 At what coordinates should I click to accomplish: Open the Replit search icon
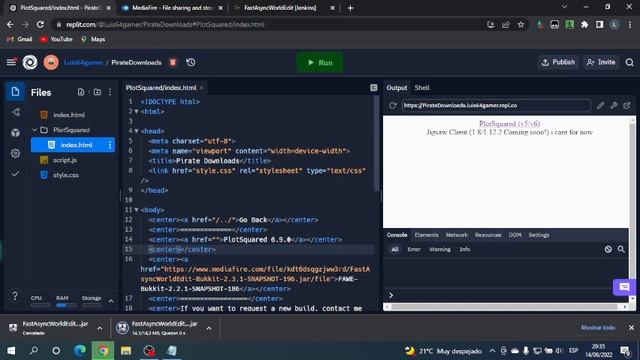(629, 62)
